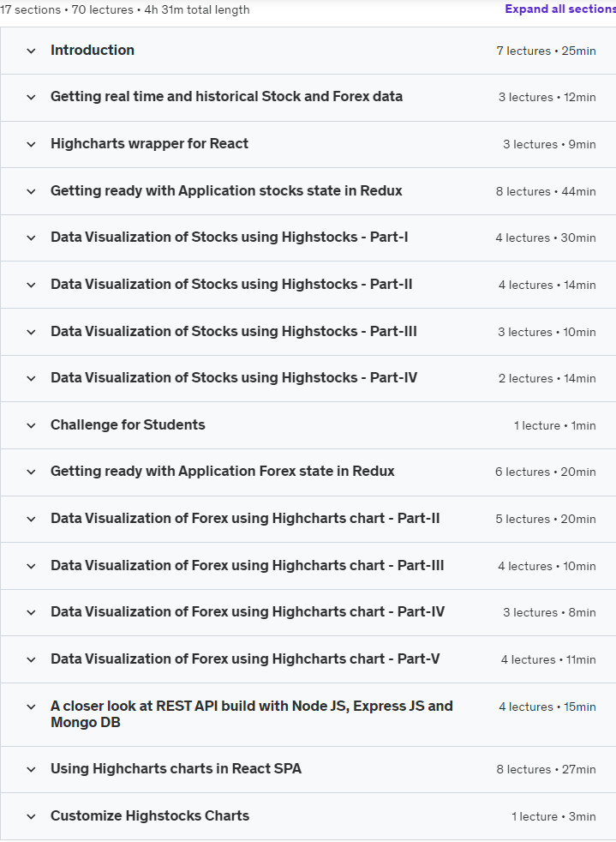
Task: Click Expand all sections link
Action: pyautogui.click(x=560, y=9)
